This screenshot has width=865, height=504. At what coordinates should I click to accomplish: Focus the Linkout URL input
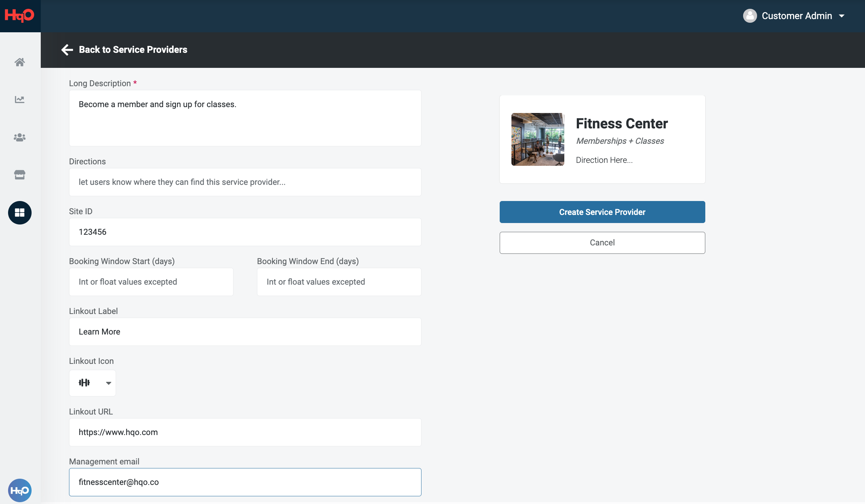point(245,432)
